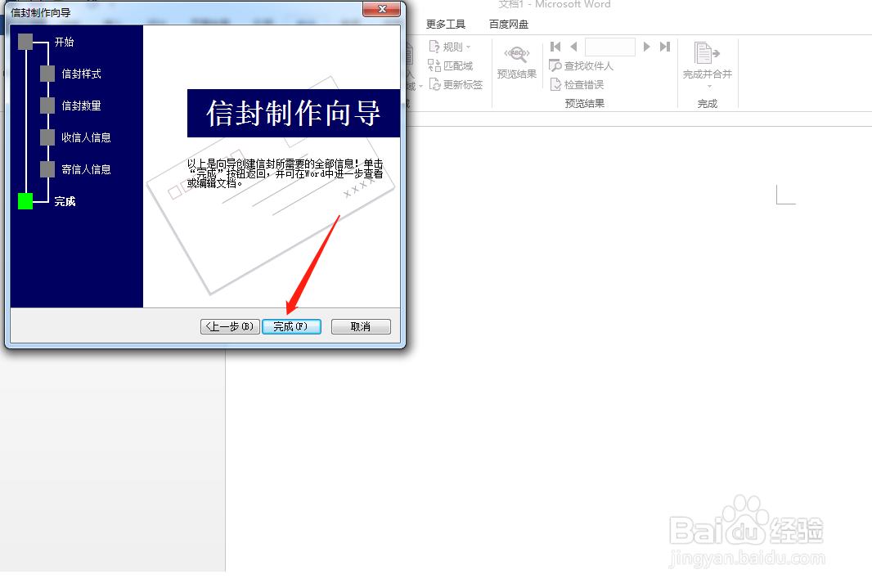Click the 上一步 previous step button

point(229,326)
